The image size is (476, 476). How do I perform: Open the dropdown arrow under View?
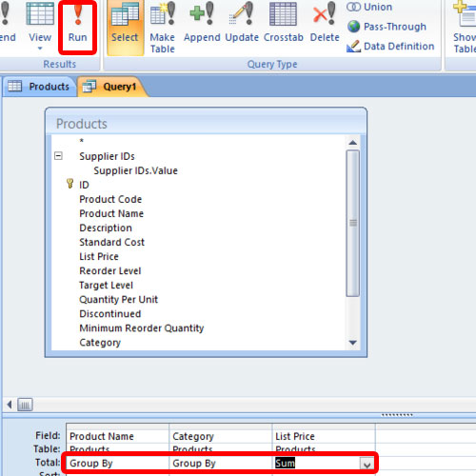[x=40, y=49]
